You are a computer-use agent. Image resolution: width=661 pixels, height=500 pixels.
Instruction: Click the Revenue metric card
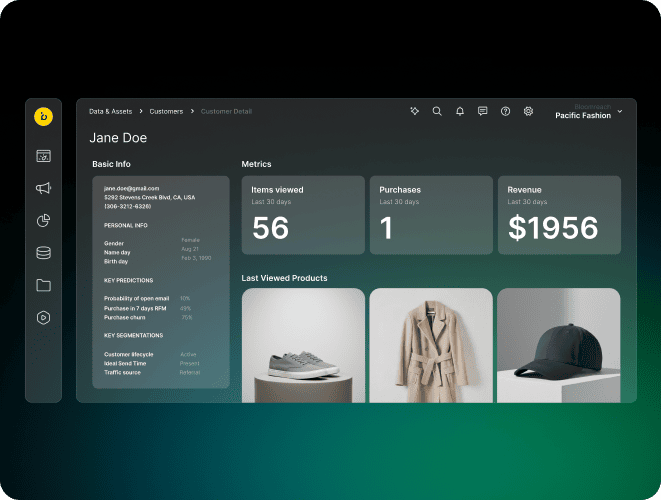point(558,215)
